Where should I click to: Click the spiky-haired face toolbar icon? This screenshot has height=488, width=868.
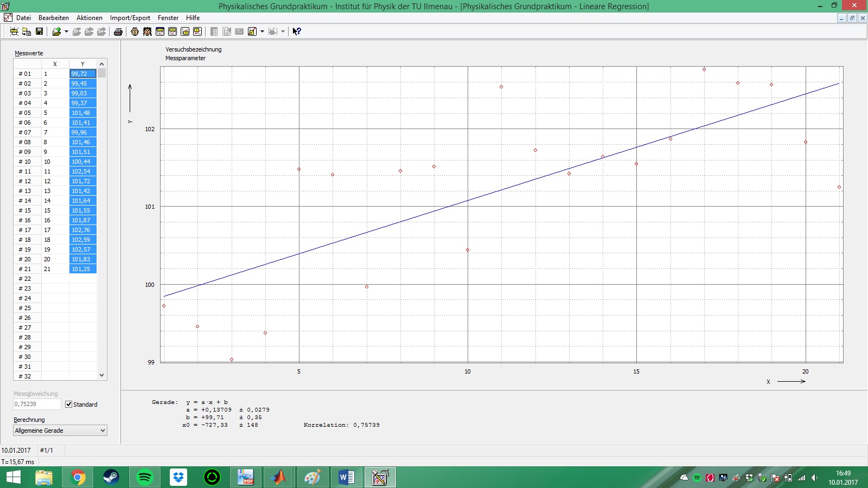[x=147, y=31]
